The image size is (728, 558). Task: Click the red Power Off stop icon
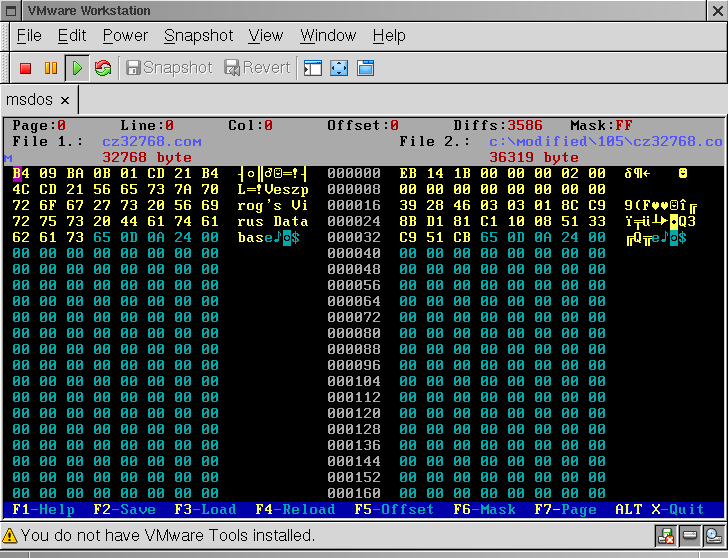[x=26, y=68]
